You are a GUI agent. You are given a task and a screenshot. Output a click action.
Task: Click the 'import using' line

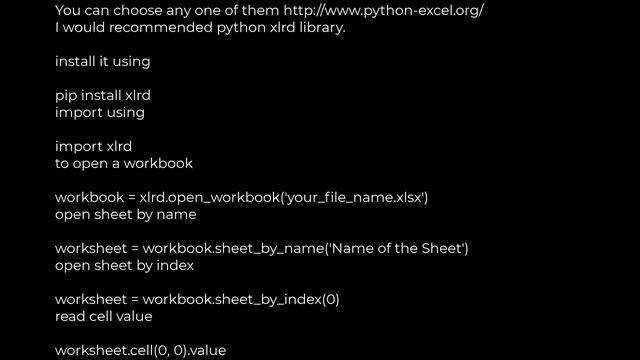point(100,113)
